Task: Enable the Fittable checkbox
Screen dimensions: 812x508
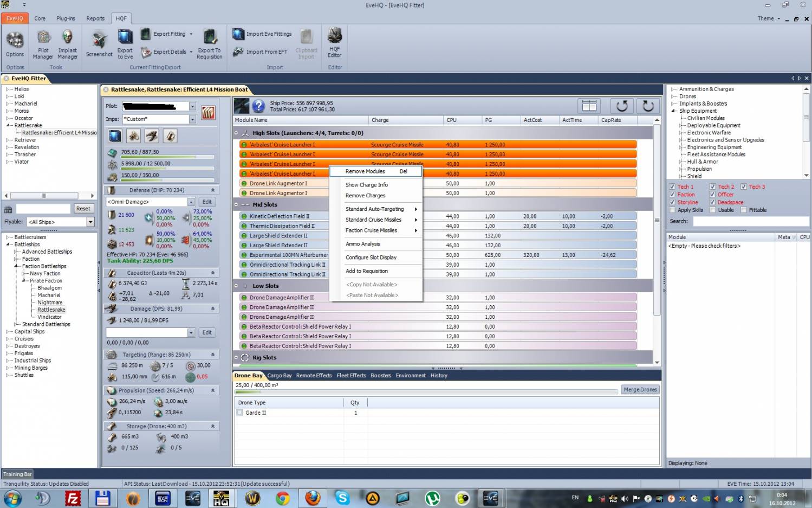Action: (744, 210)
